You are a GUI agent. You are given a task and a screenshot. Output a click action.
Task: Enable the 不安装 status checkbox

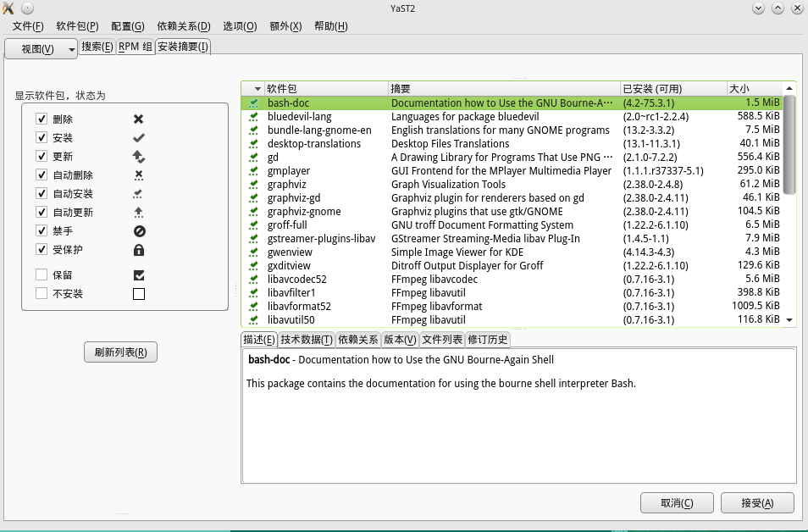click(42, 293)
